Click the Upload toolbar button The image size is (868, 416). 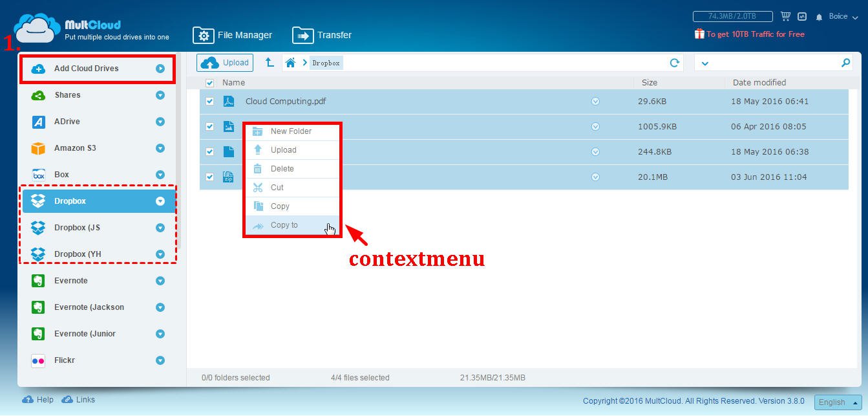[x=225, y=63]
